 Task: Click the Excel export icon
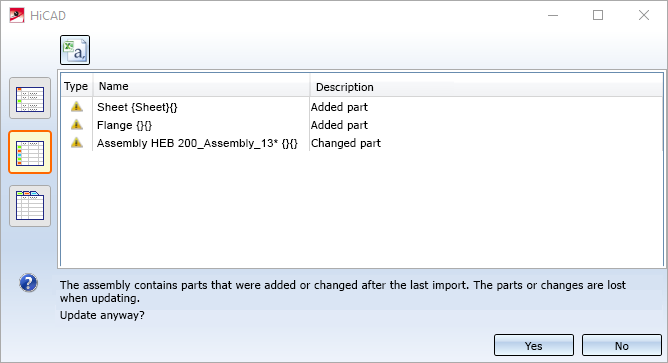tap(75, 50)
